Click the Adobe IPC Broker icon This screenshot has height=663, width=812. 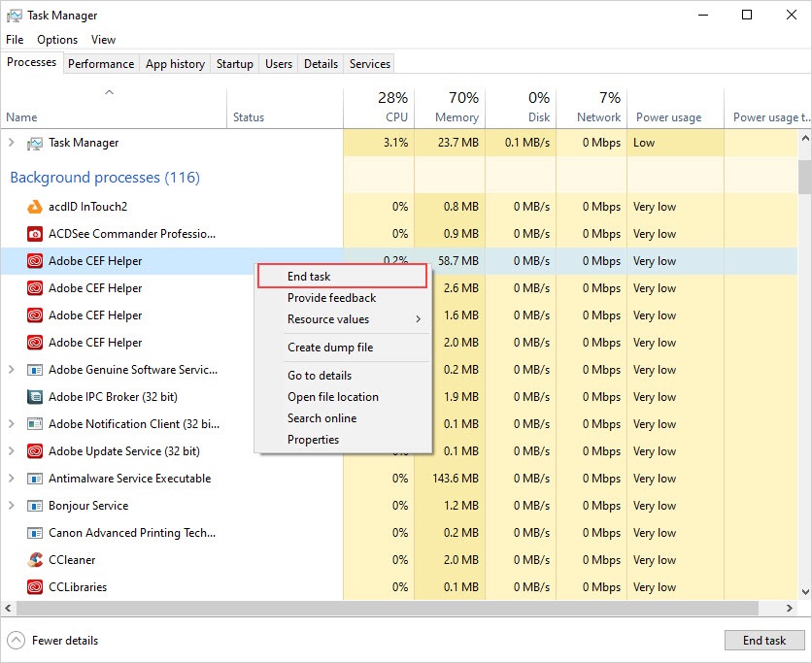[x=35, y=397]
